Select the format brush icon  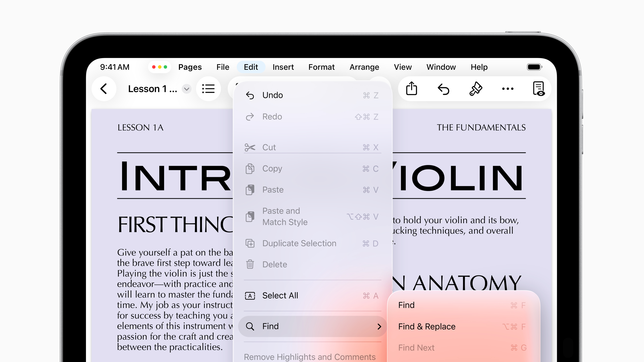tap(475, 89)
